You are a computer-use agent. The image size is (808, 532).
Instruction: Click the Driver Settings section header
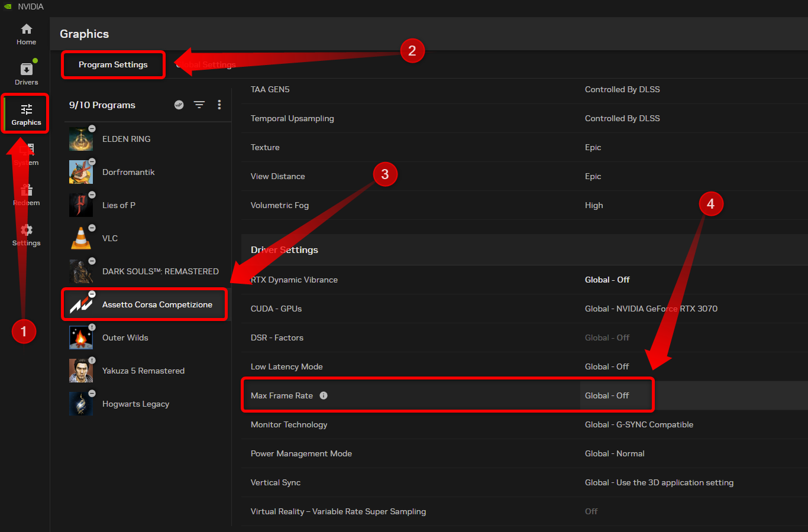pos(285,250)
